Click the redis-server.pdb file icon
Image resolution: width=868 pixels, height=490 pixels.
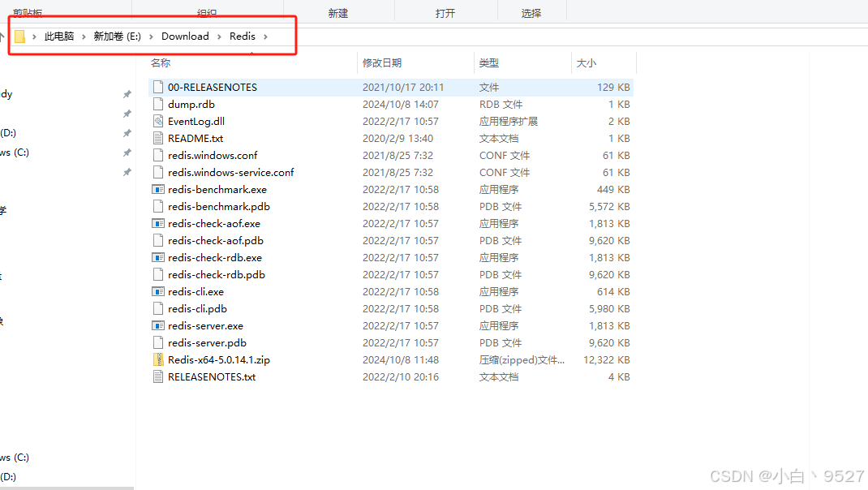[158, 342]
